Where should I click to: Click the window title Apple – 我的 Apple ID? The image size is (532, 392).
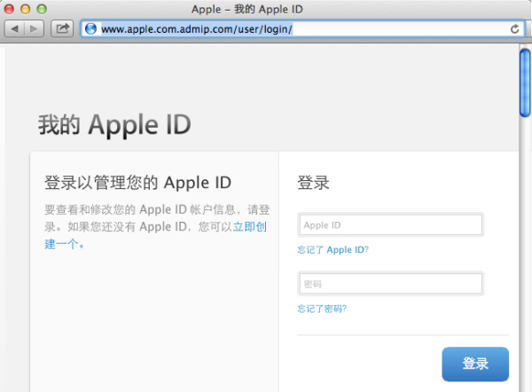point(247,9)
